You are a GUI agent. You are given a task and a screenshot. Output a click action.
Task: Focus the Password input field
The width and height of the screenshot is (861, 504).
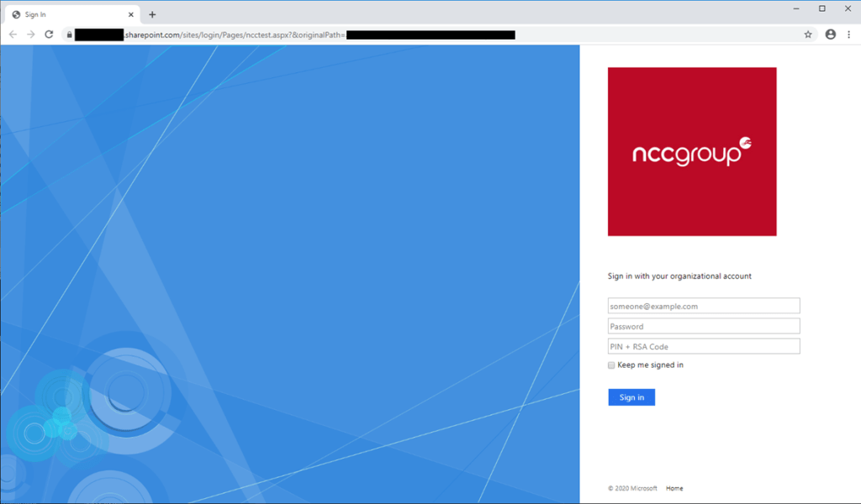(x=704, y=326)
